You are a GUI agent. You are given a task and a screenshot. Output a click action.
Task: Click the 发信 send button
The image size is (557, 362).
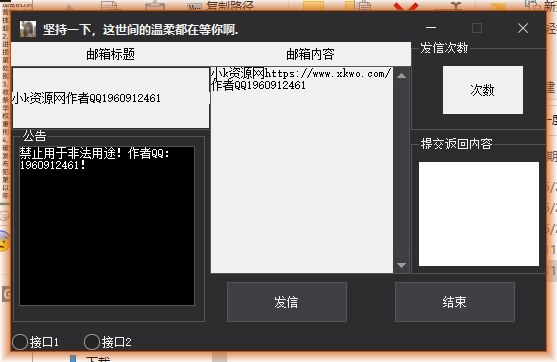[x=287, y=302]
